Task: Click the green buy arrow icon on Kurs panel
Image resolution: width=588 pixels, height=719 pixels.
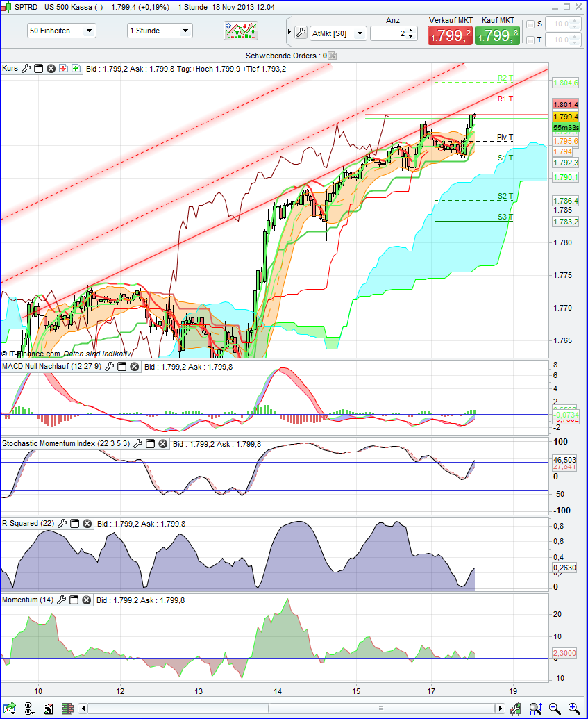Action: (x=76, y=68)
